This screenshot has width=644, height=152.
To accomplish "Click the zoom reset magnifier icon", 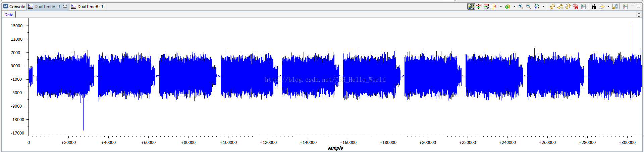I will 536,6.
